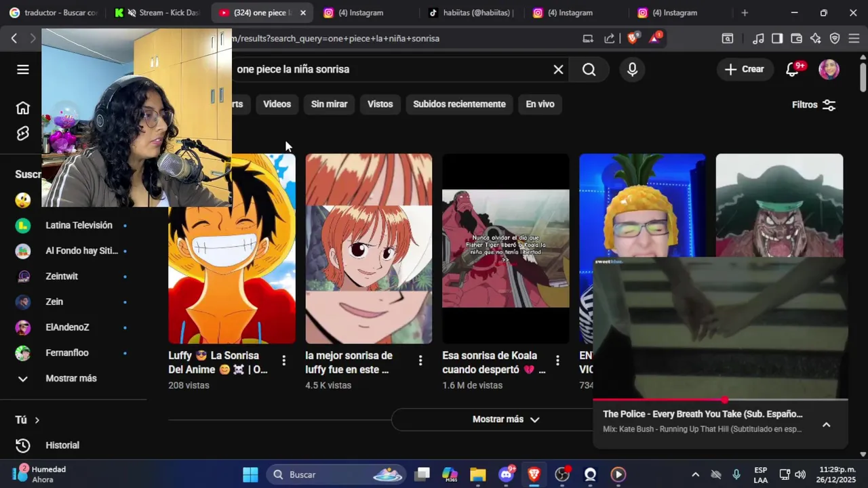Screen dimensions: 868x488
Task: Toggle the Brave sidebar panel icon
Action: pos(777,39)
